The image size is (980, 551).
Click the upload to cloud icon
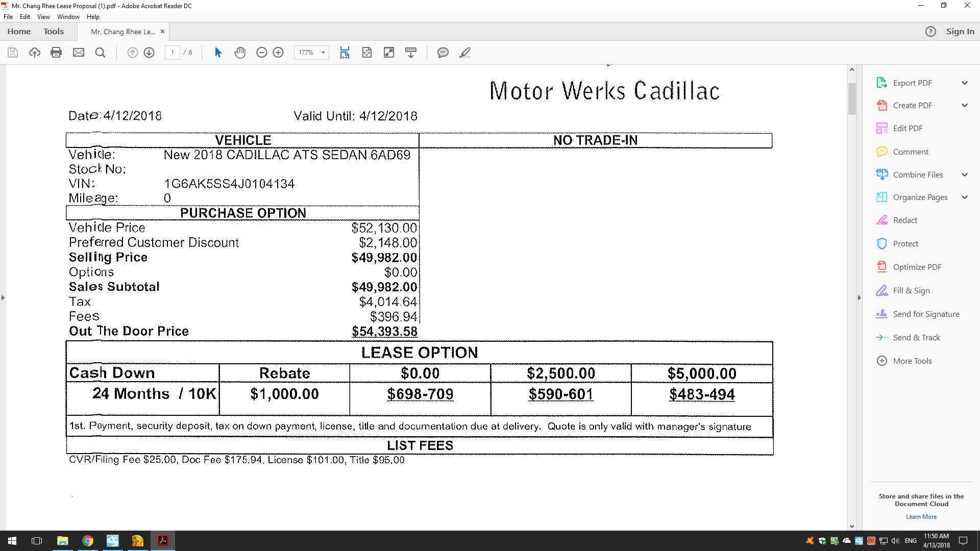pyautogui.click(x=35, y=53)
